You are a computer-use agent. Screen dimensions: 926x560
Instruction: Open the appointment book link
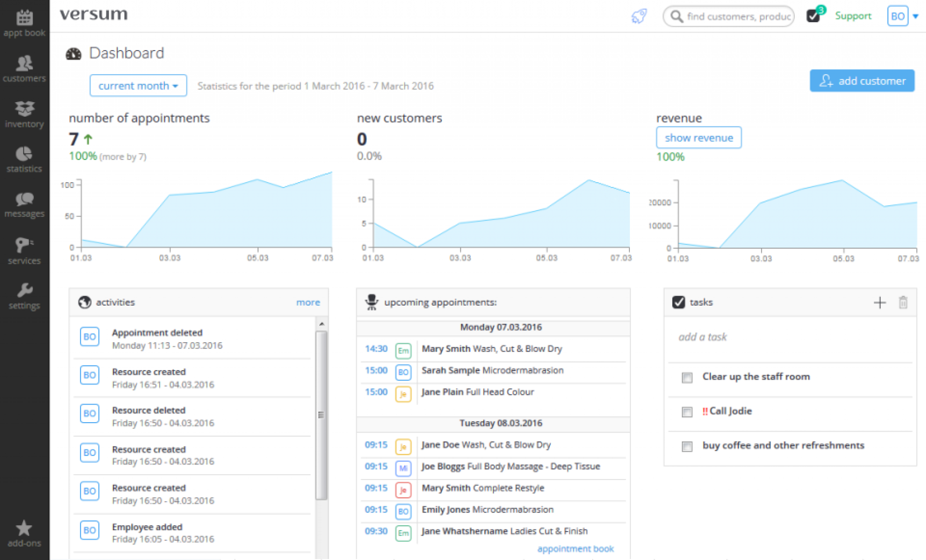click(575, 549)
